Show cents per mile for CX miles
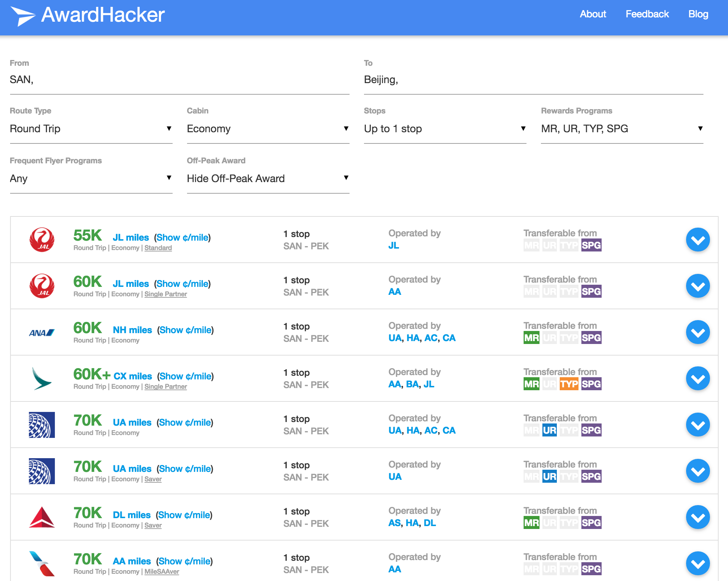The width and height of the screenshot is (728, 581). 185,376
